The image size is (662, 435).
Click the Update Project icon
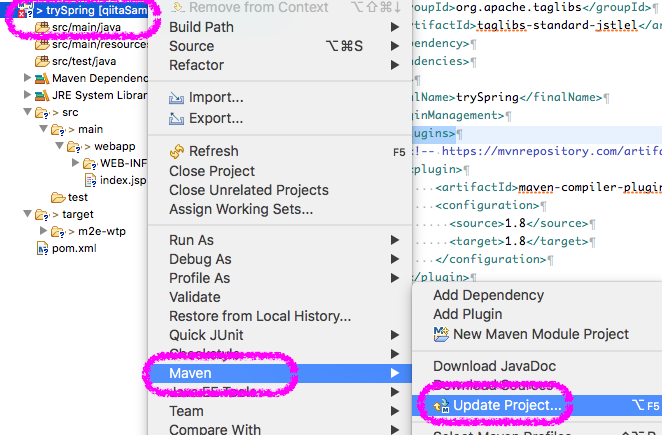pos(441,406)
